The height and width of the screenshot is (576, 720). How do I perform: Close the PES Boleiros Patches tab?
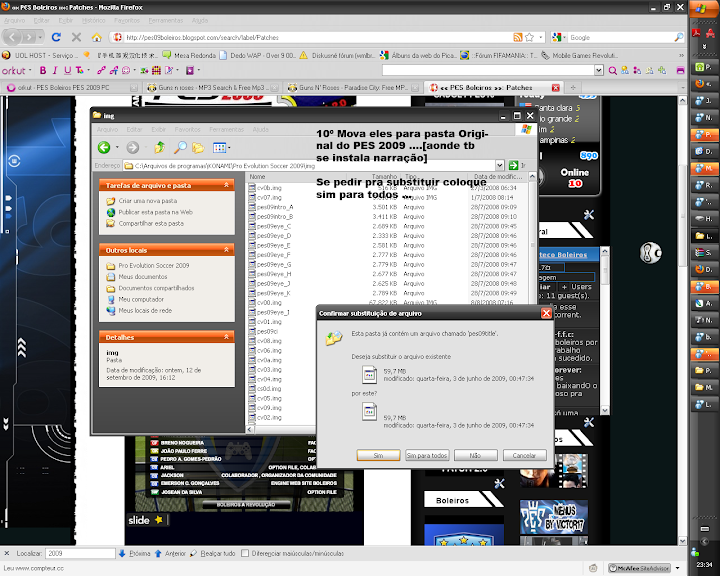click(x=556, y=87)
